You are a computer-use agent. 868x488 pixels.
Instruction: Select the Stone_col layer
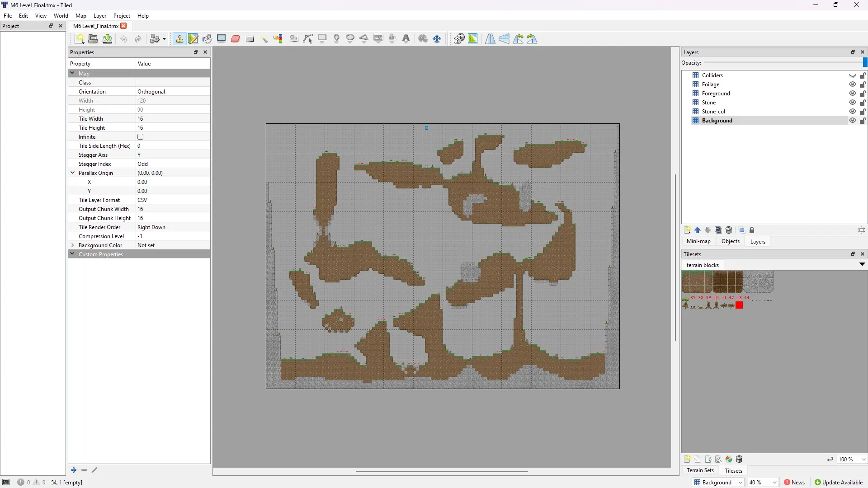click(713, 112)
